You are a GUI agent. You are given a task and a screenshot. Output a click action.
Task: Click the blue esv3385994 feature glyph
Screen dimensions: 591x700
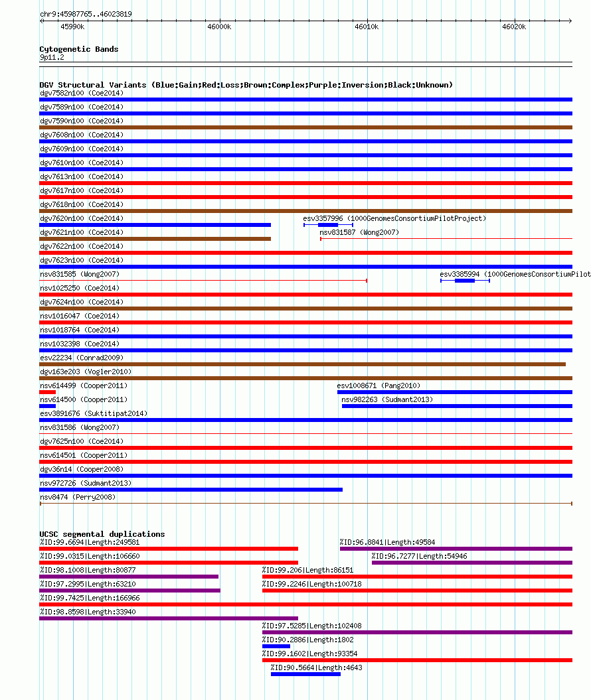click(x=465, y=281)
